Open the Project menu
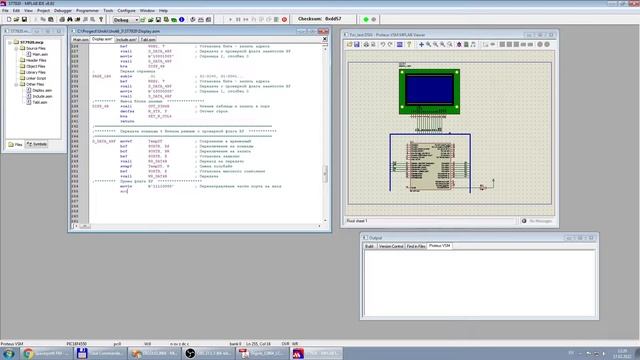 coord(43,11)
